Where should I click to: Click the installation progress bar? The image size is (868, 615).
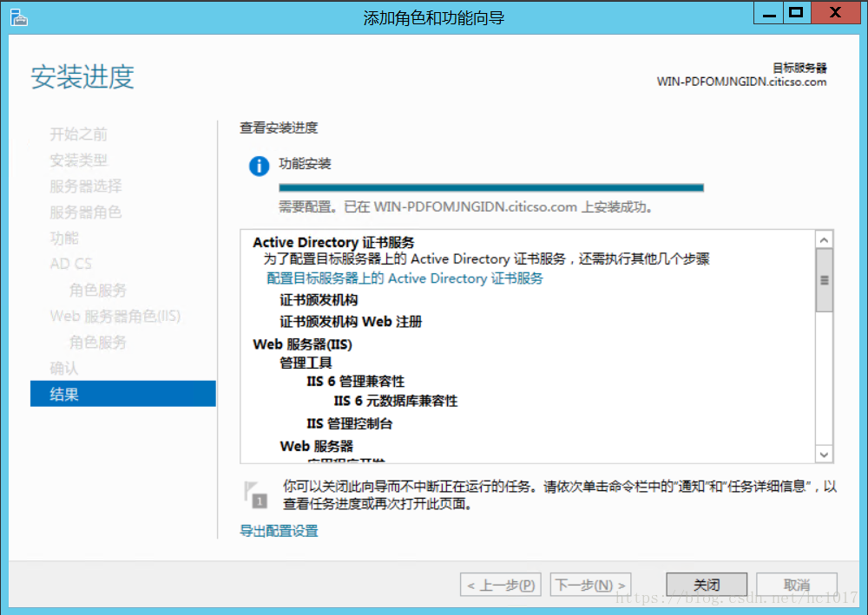click(x=491, y=187)
